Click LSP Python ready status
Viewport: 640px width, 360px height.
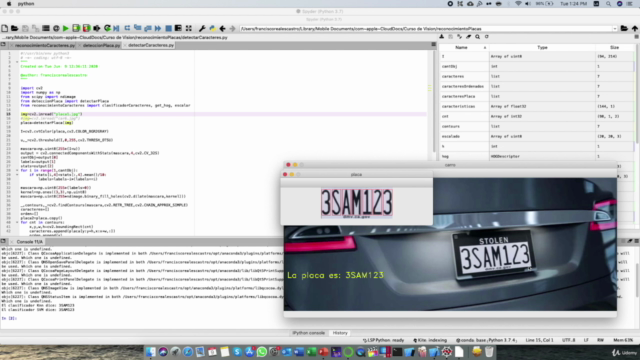[384, 340]
